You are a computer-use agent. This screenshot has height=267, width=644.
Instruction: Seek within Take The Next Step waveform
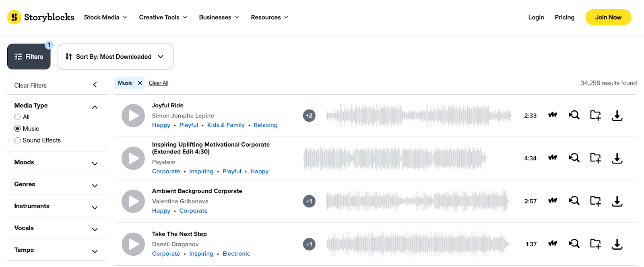[419, 244]
